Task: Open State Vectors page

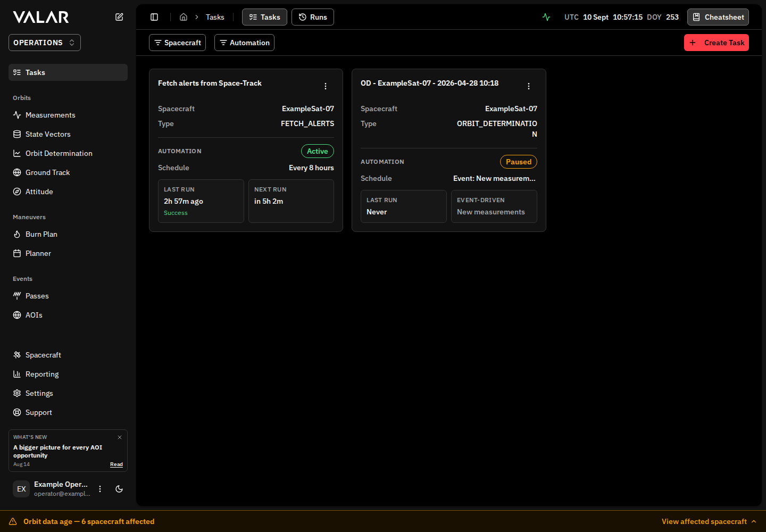Action: tap(68, 134)
